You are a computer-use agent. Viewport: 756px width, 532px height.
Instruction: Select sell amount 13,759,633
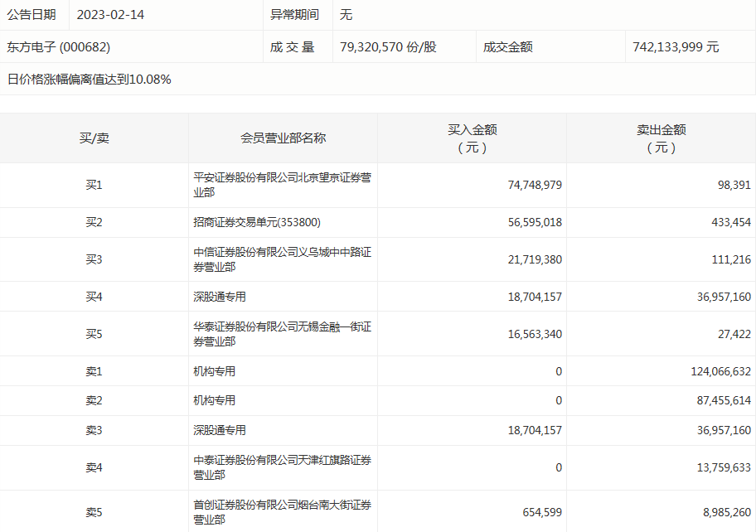tap(724, 467)
